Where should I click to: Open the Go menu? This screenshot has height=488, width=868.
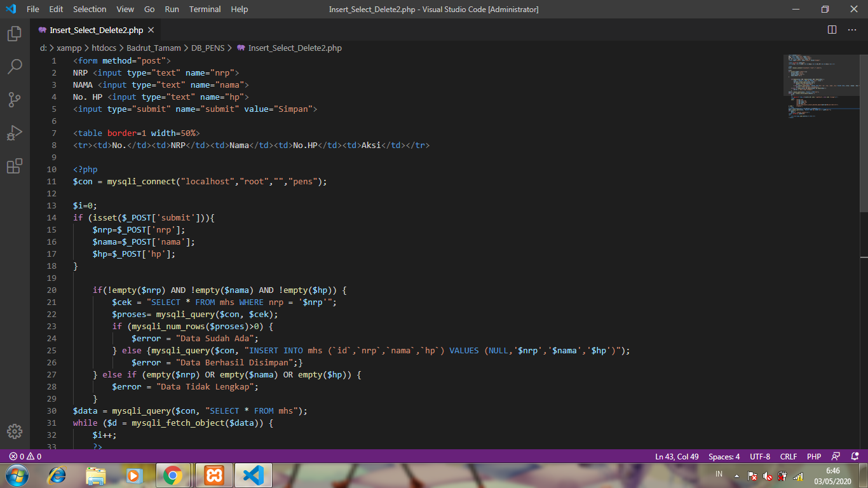tap(149, 9)
